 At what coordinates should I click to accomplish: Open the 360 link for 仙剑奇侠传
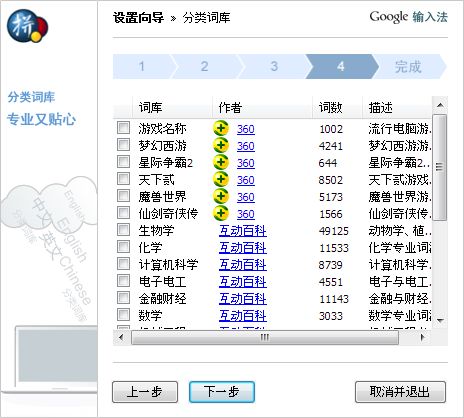pyautogui.click(x=246, y=214)
